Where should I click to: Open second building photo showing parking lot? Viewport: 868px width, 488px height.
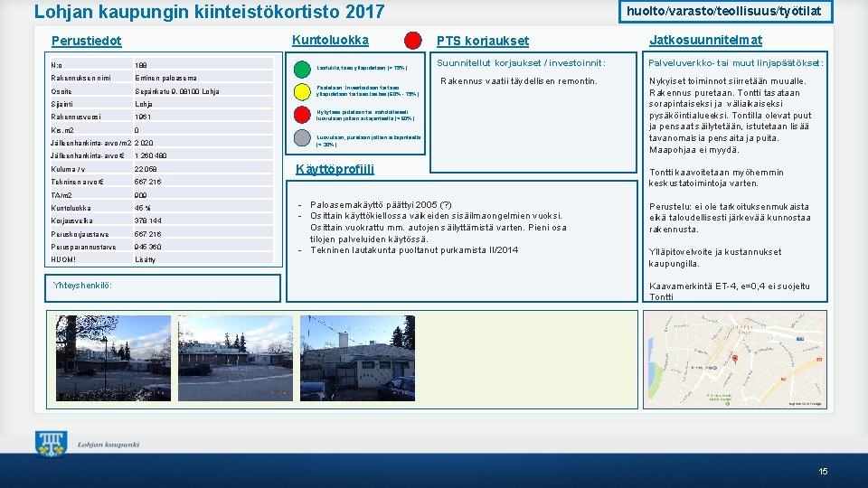coord(235,358)
